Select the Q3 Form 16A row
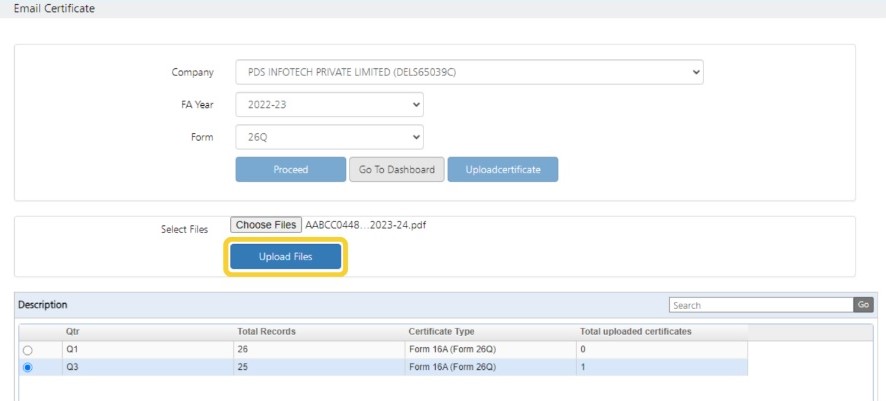This screenshot has width=886, height=401. pos(383,367)
